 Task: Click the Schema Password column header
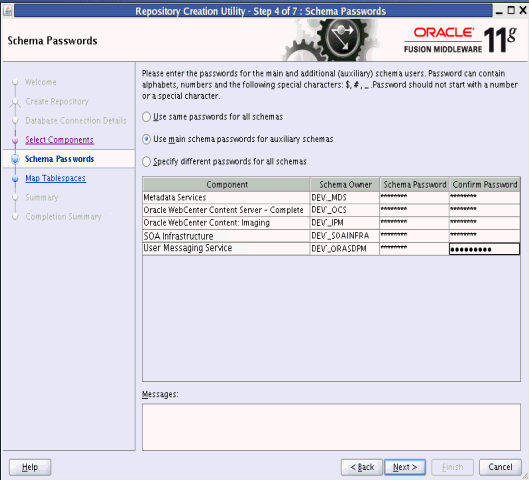tap(414, 185)
